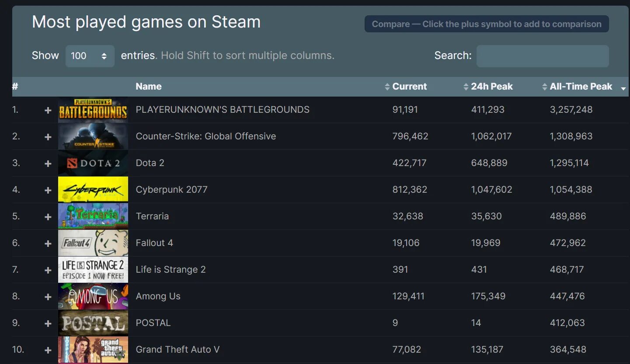Open PLAYERUNKNOWN'S BATTLEGROUNDS game name link
The width and height of the screenshot is (630, 364).
pos(223,110)
